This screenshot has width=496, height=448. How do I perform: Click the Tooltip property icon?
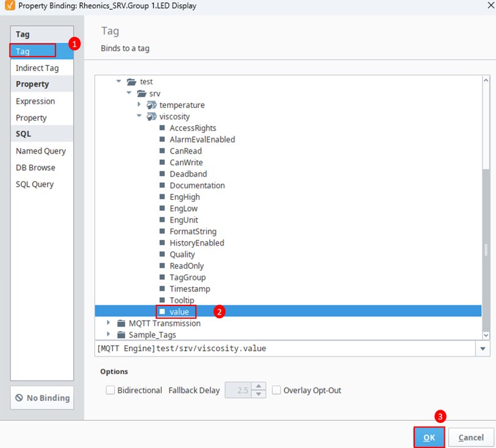162,300
